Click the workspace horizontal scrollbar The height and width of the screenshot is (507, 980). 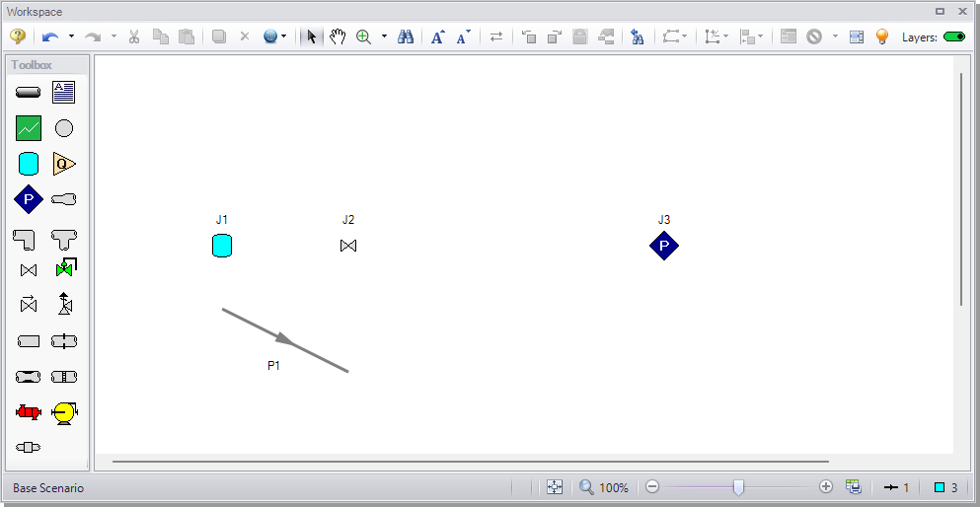pyautogui.click(x=471, y=462)
